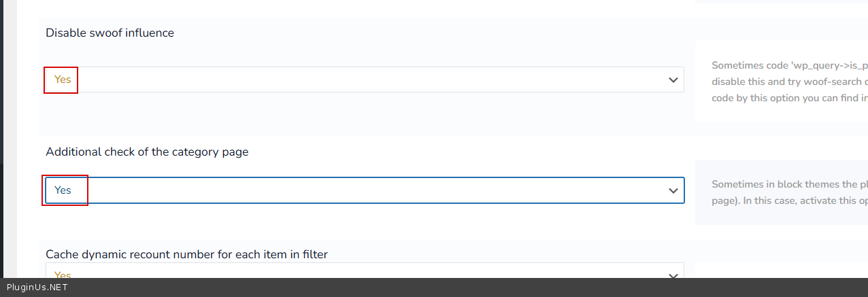Click the chevron arrow of Disable swoof influence
Screen dimensions: 868x297
click(x=673, y=80)
